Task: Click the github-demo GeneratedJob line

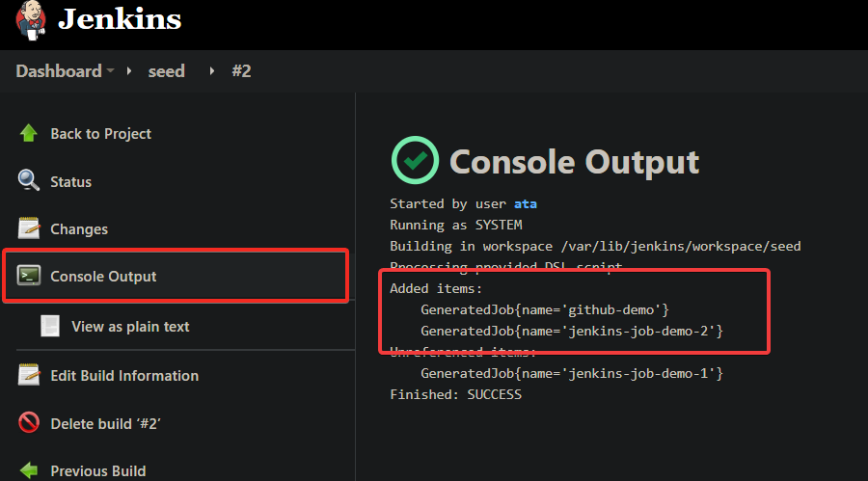Action: point(545,310)
